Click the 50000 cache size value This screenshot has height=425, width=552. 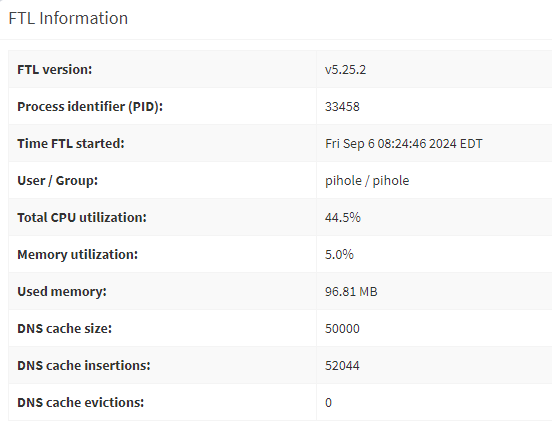(342, 329)
